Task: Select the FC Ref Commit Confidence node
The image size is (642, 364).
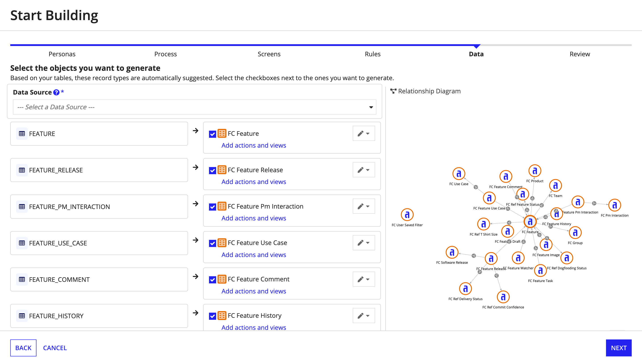Action: click(503, 297)
